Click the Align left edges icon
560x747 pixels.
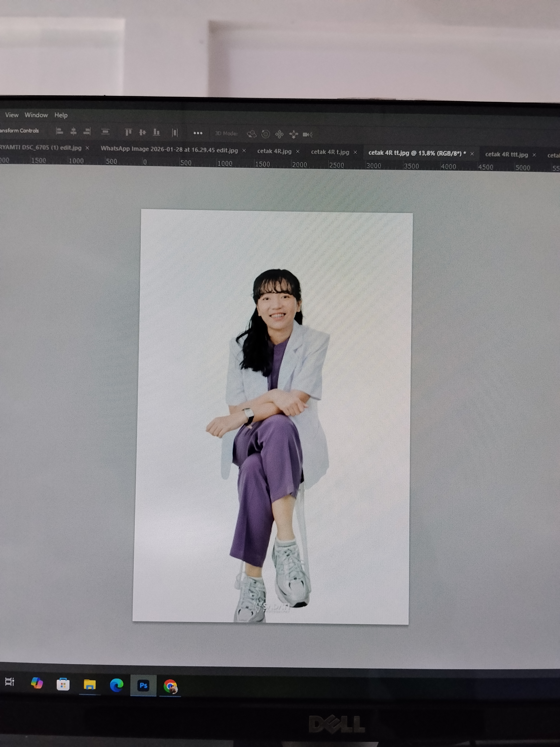click(x=59, y=131)
